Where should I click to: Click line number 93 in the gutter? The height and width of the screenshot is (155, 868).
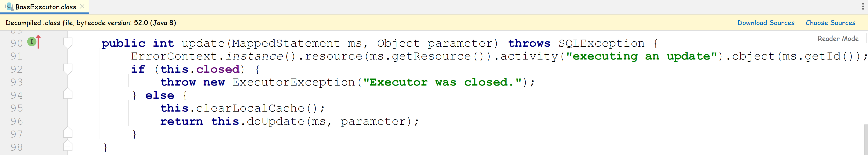[17, 82]
